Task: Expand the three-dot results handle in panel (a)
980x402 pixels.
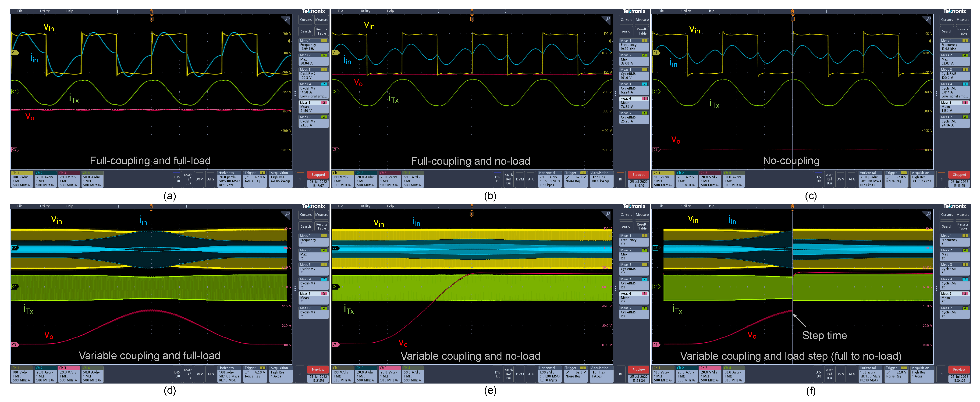Action: 295,93
